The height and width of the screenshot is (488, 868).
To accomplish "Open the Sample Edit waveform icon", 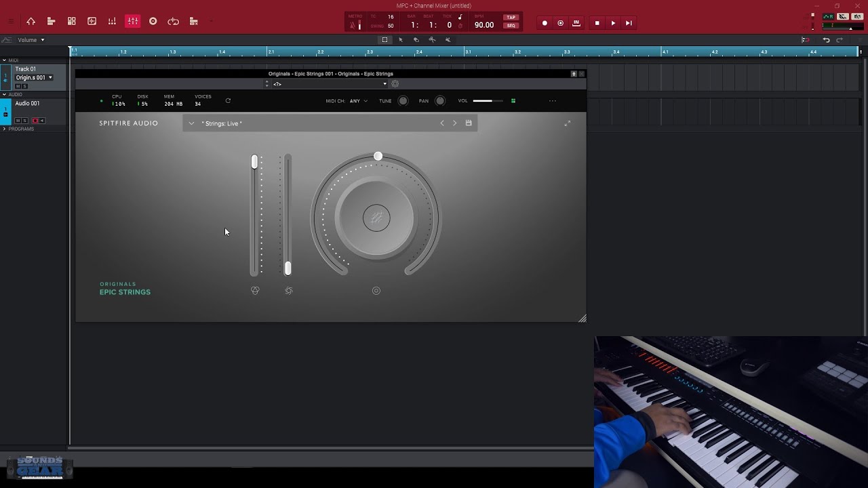I will 92,22.
